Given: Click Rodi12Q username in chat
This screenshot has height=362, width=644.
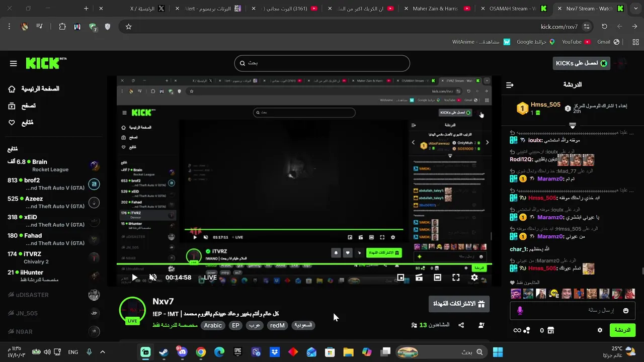Looking at the screenshot, I should coord(521,159).
